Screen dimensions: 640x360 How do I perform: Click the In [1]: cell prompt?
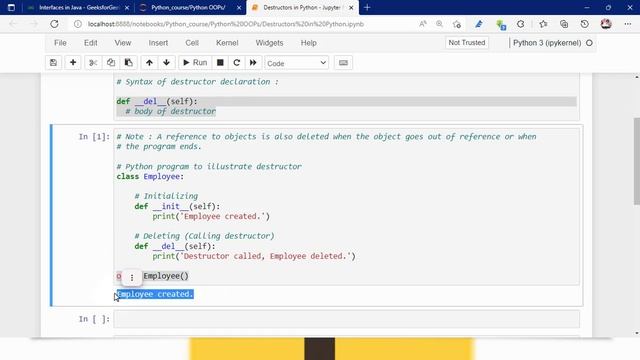94,137
